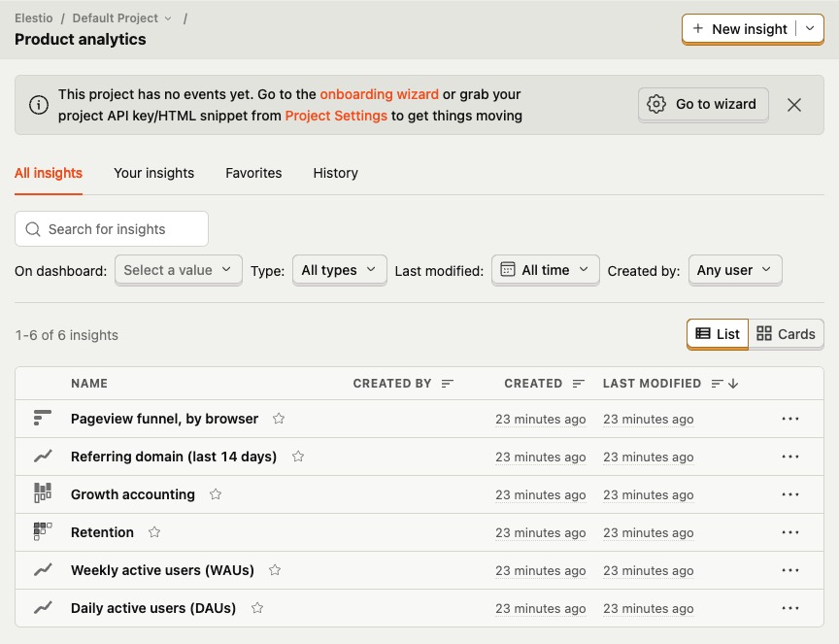Click the funnel icon beside Pageview funnel

41,418
